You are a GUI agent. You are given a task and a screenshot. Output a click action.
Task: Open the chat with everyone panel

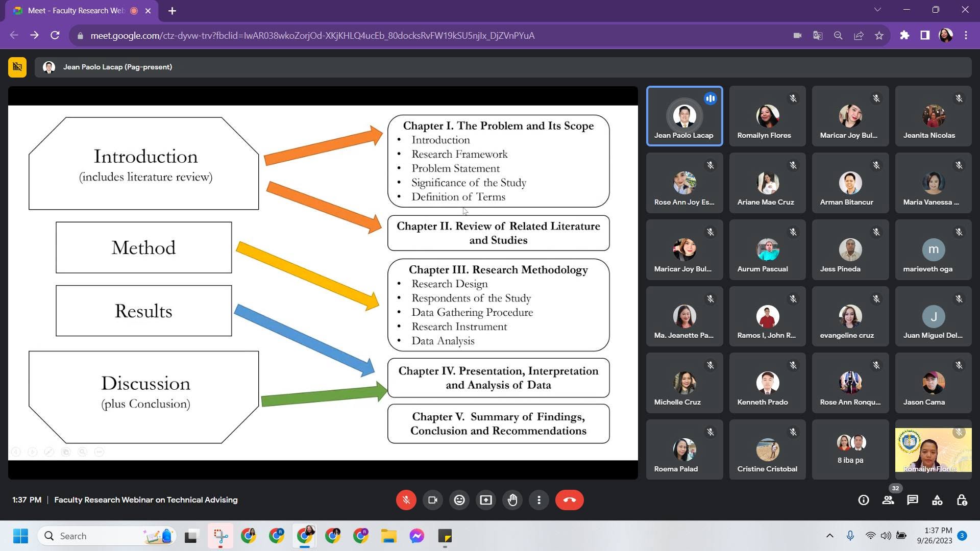coord(913,500)
